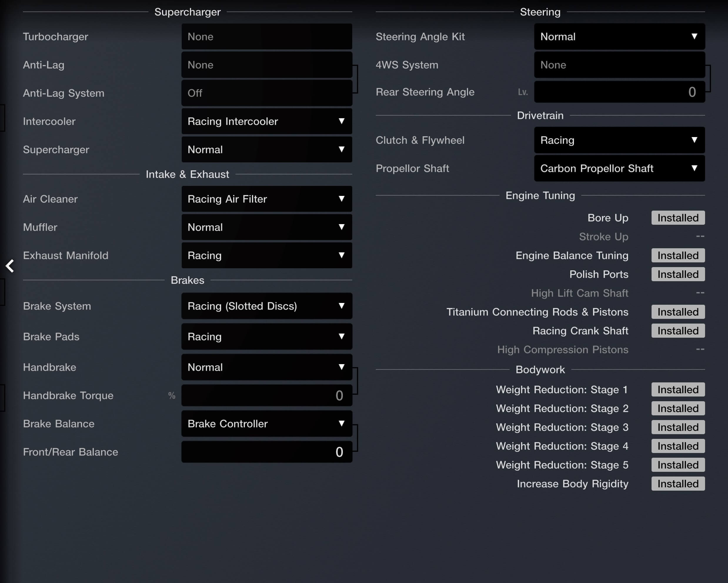Click the Handbrake dropdown arrow

click(341, 367)
